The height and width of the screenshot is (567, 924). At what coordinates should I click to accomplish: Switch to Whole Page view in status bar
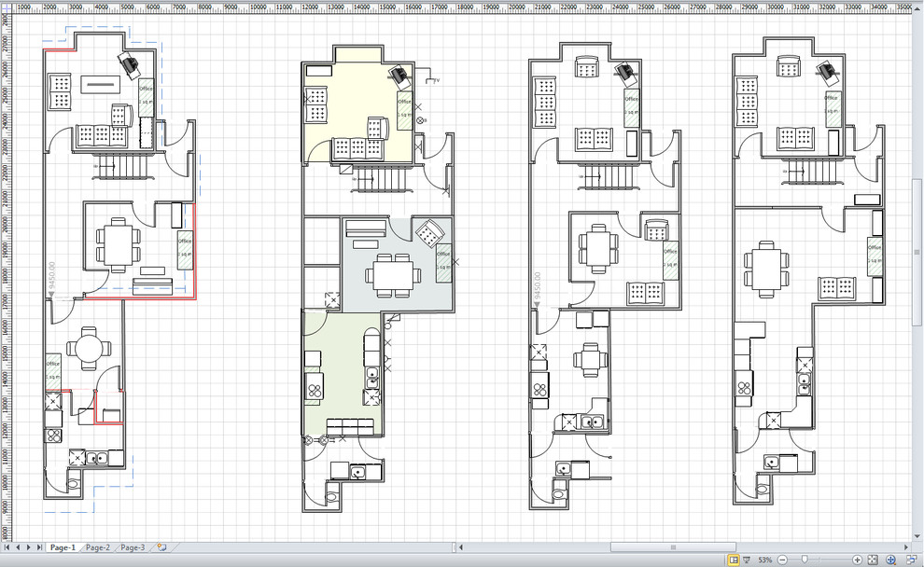733,559
